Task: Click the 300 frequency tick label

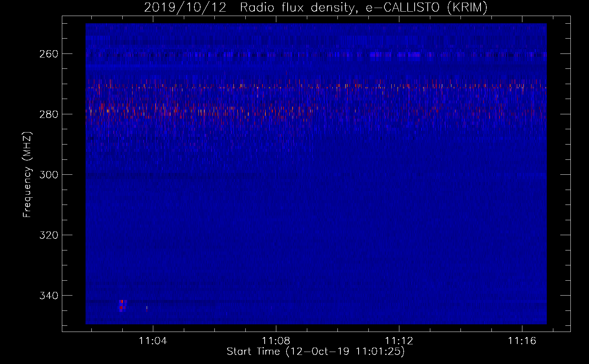Action: click(x=49, y=175)
